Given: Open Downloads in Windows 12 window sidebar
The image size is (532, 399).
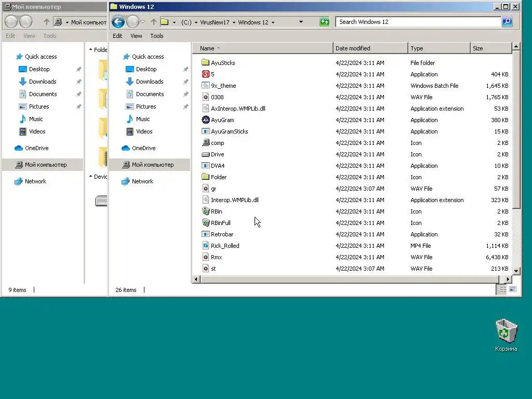Looking at the screenshot, I should [x=150, y=82].
